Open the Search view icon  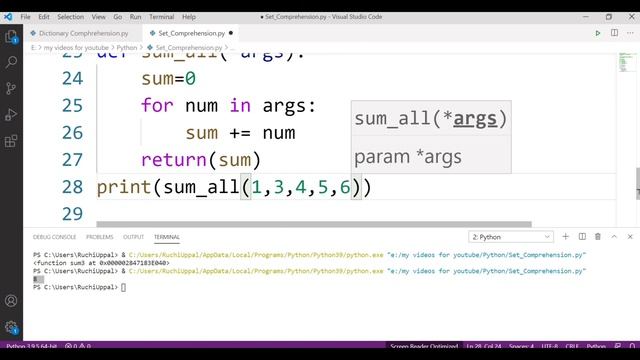(x=11, y=62)
